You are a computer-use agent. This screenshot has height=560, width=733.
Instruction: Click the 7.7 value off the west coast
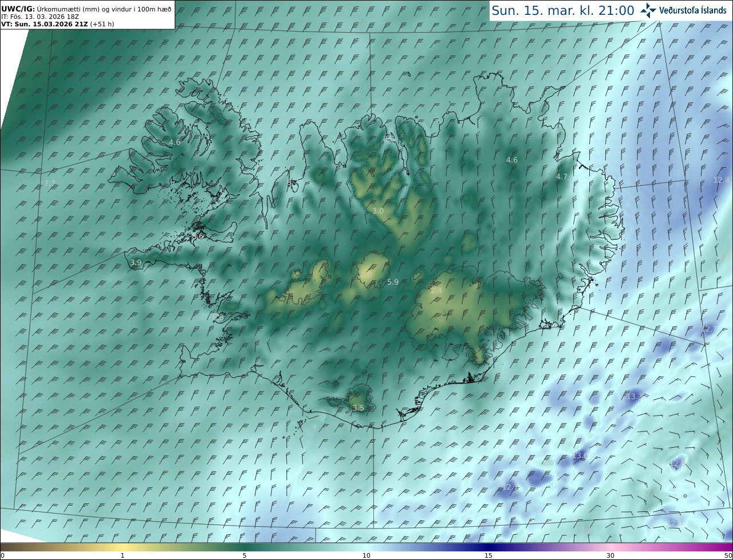point(50,184)
